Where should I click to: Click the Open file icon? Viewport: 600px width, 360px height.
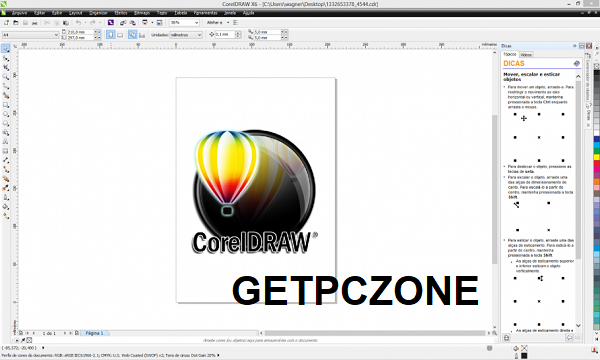[16, 23]
